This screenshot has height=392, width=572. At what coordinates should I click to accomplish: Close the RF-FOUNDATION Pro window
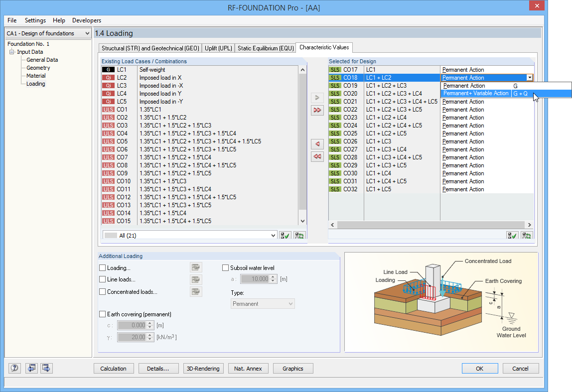(537, 6)
